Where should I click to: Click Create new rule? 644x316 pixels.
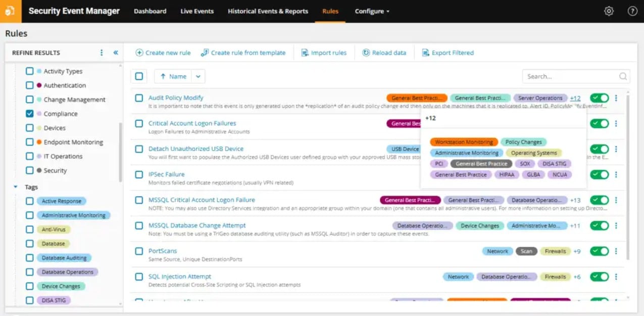(x=163, y=52)
